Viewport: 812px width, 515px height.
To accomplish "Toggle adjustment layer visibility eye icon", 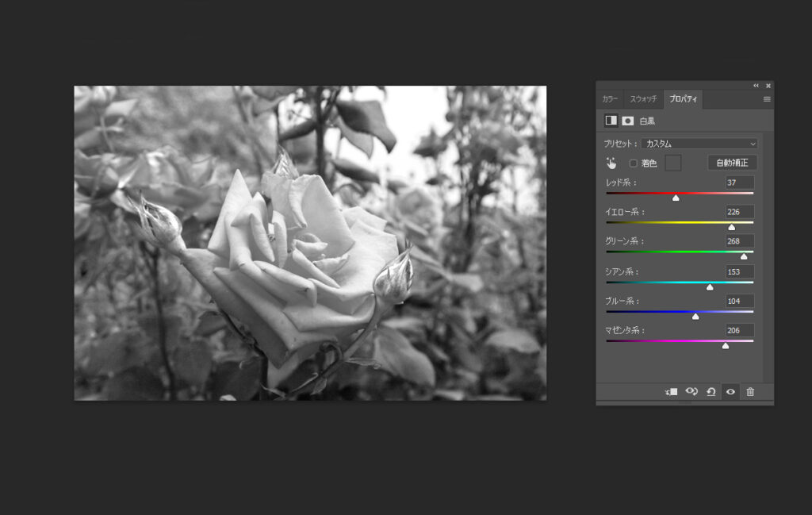I will pos(730,392).
